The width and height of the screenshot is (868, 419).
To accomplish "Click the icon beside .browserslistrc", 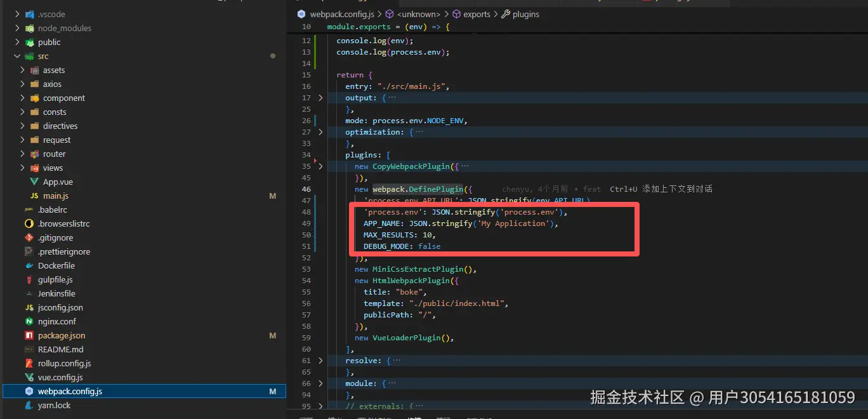I will click(29, 223).
